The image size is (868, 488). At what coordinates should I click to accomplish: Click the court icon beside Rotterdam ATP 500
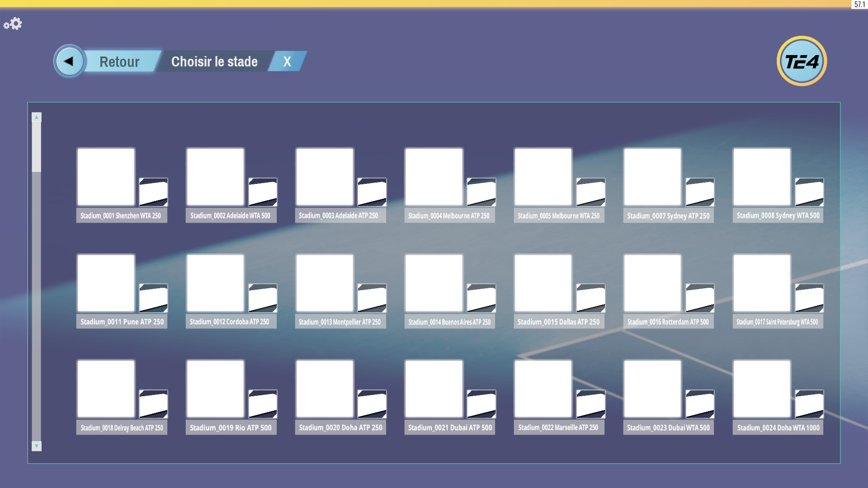(x=700, y=298)
